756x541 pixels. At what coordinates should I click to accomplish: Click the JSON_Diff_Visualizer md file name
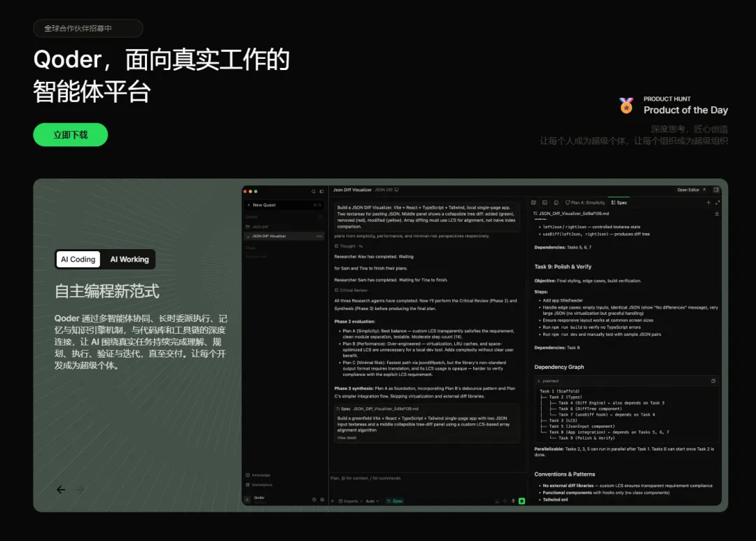[x=574, y=213]
